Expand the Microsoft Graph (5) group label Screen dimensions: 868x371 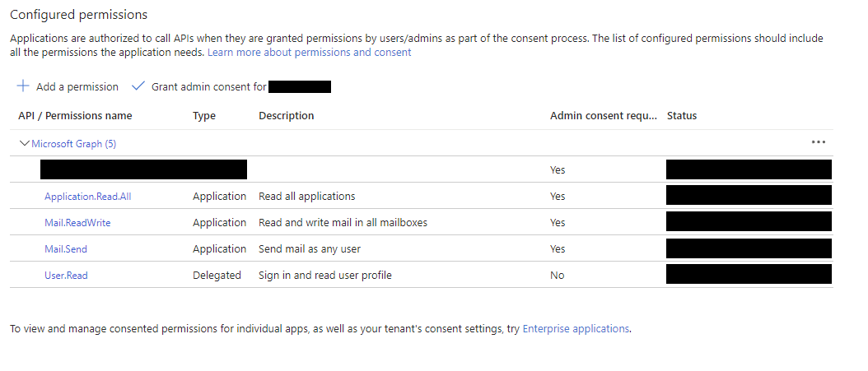[74, 144]
